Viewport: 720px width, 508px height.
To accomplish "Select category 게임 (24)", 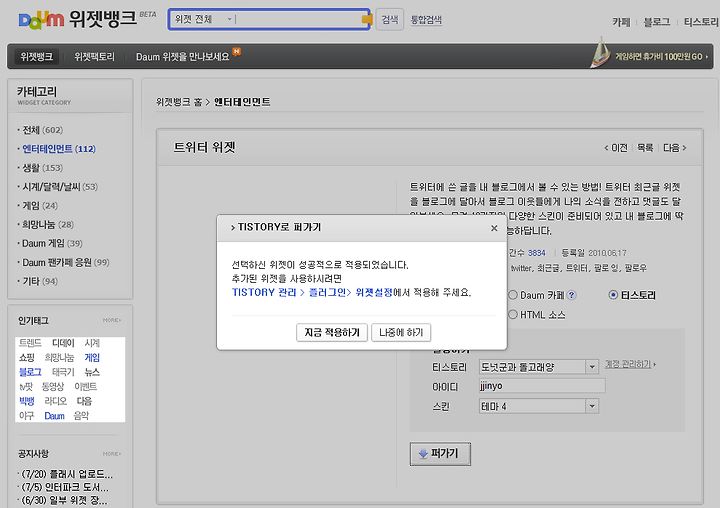I will [x=40, y=205].
